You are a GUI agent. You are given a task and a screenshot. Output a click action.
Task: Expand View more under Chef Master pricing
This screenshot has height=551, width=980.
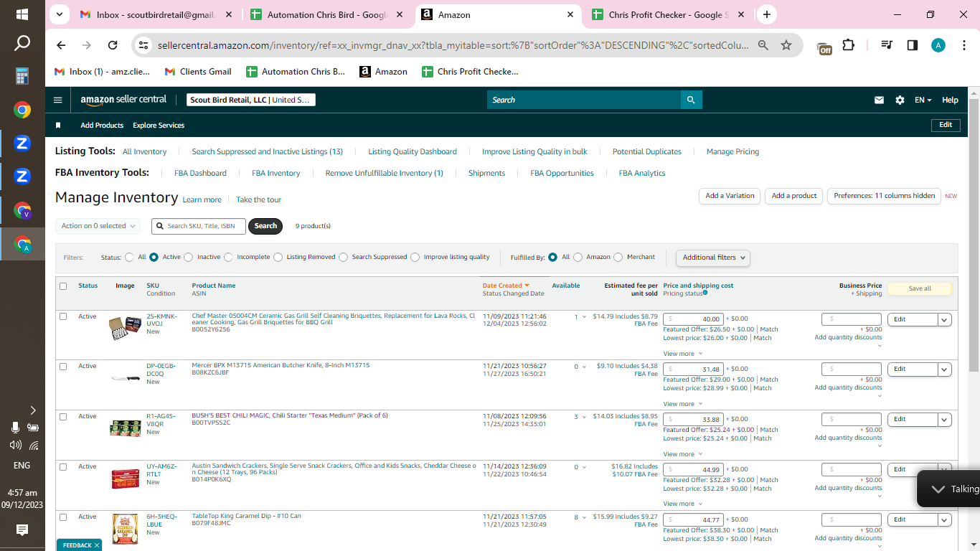682,354
